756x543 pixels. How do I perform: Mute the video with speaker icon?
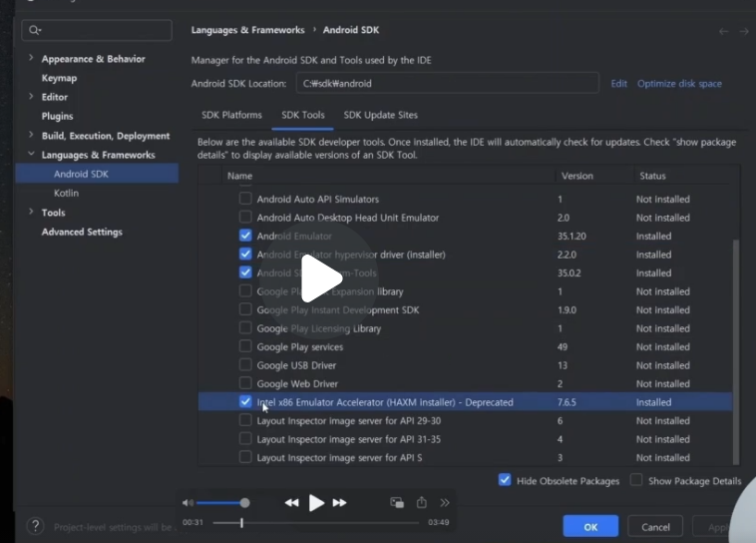[x=188, y=503]
